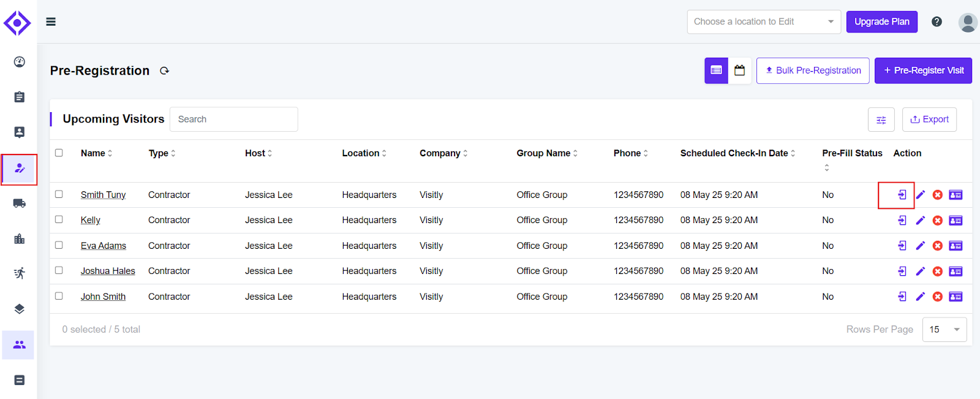The image size is (980, 399).
Task: Delete Kelly's pre-registration
Action: coord(937,221)
